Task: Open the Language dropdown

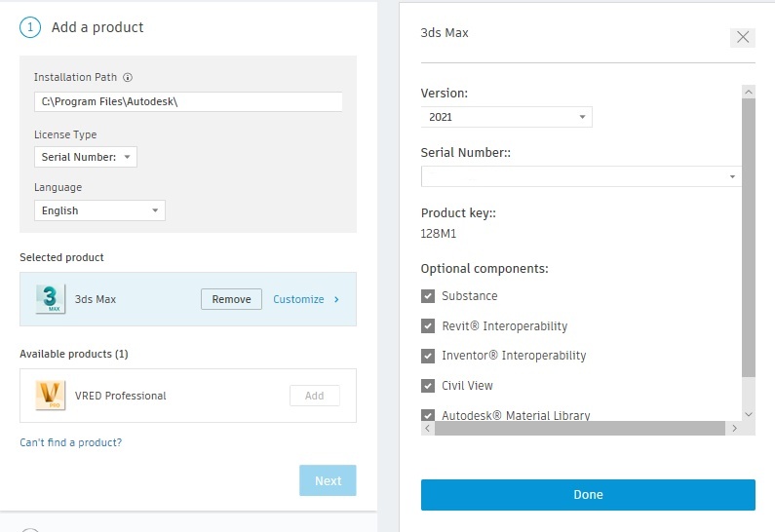Action: click(99, 210)
